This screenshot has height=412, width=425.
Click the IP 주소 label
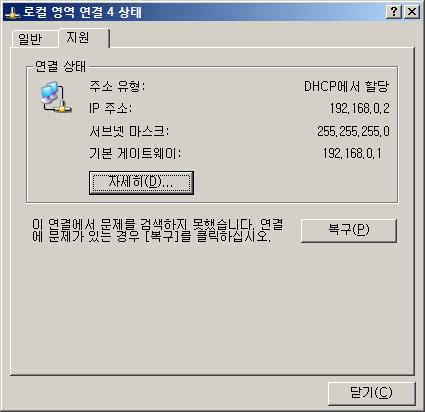110,108
